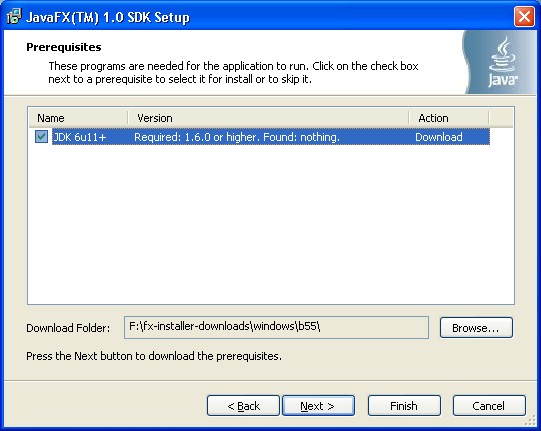Image resolution: width=541 pixels, height=431 pixels.
Task: Sort by the Version column header
Action: [x=268, y=118]
